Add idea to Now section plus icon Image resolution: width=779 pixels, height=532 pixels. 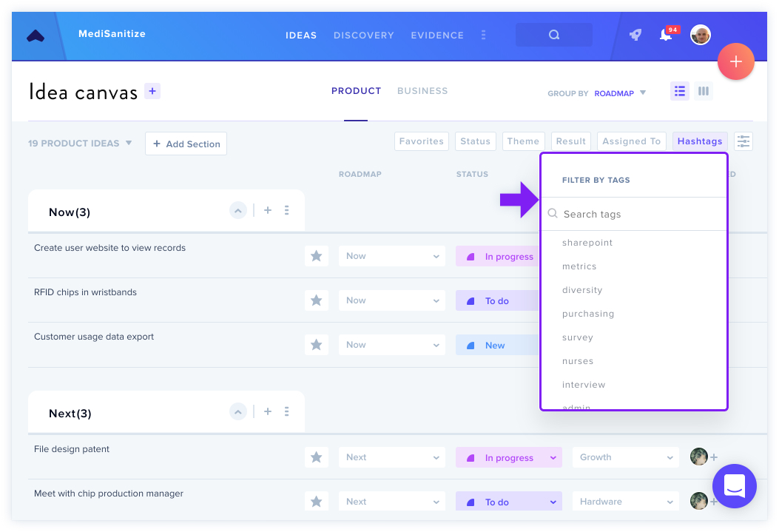coord(268,211)
